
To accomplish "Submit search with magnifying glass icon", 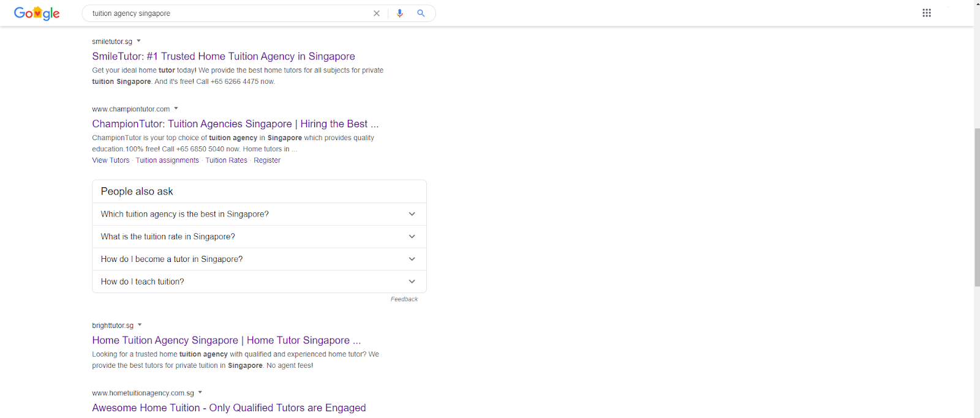I will [421, 13].
